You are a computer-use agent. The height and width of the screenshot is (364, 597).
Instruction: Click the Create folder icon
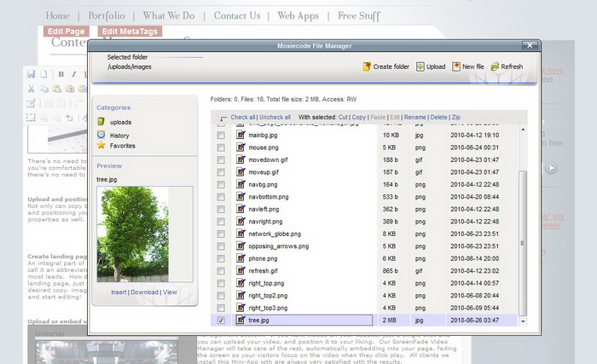[367, 66]
